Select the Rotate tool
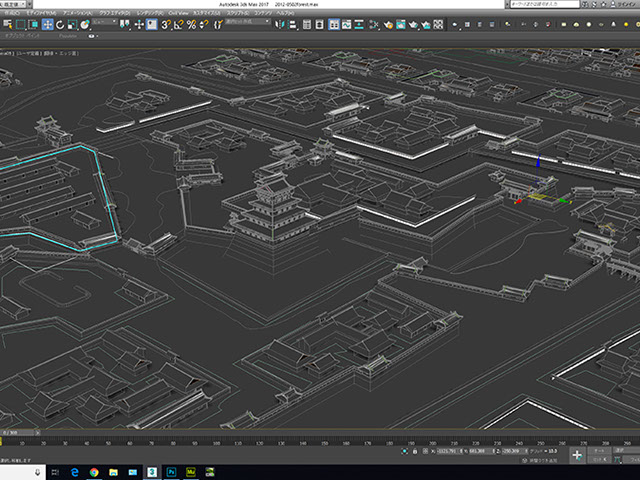This screenshot has width=640, height=480. [60, 24]
